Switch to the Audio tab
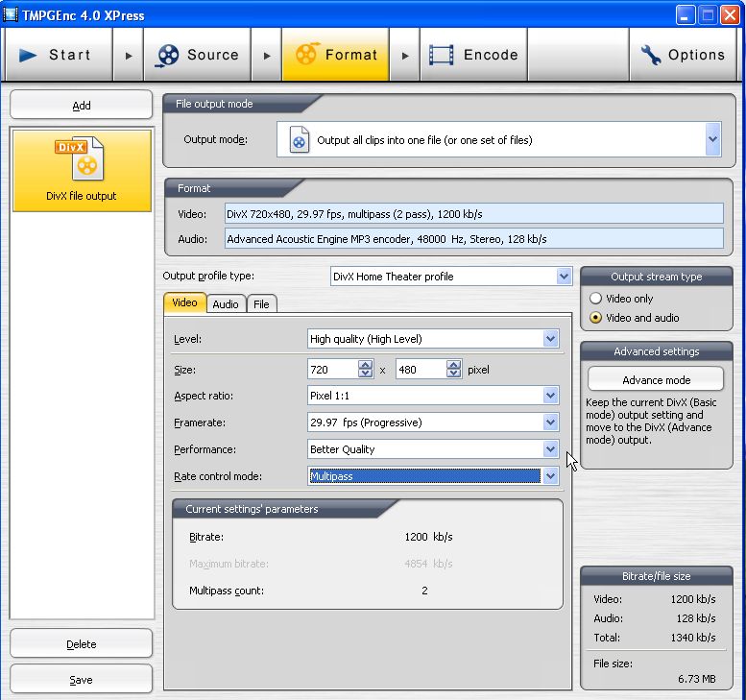This screenshot has height=700, width=746. [226, 304]
